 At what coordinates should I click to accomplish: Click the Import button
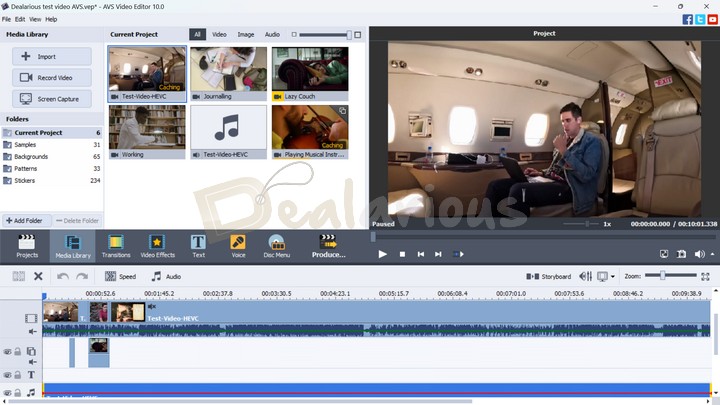(x=52, y=56)
